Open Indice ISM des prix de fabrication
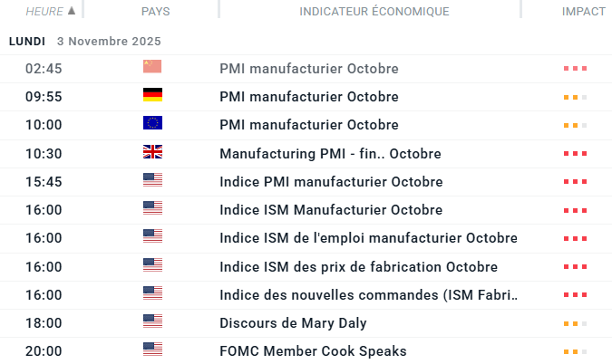The height and width of the screenshot is (364, 612). pos(358,266)
